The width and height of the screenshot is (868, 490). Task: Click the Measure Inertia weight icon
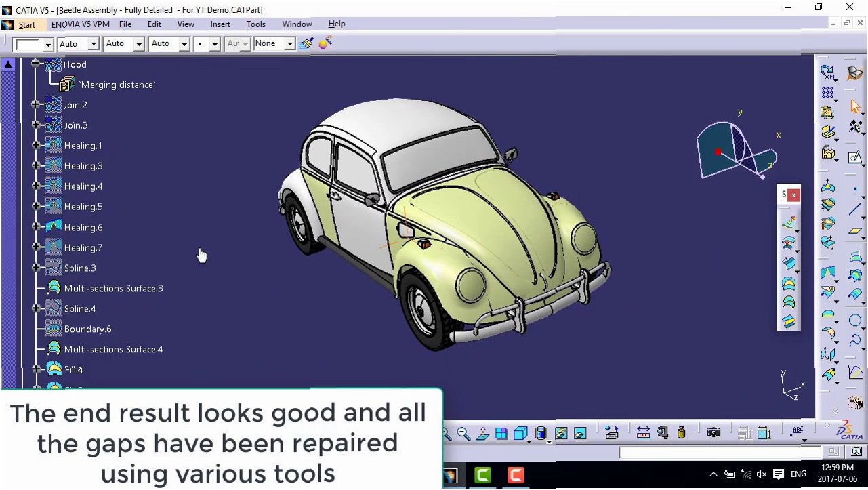point(681,432)
